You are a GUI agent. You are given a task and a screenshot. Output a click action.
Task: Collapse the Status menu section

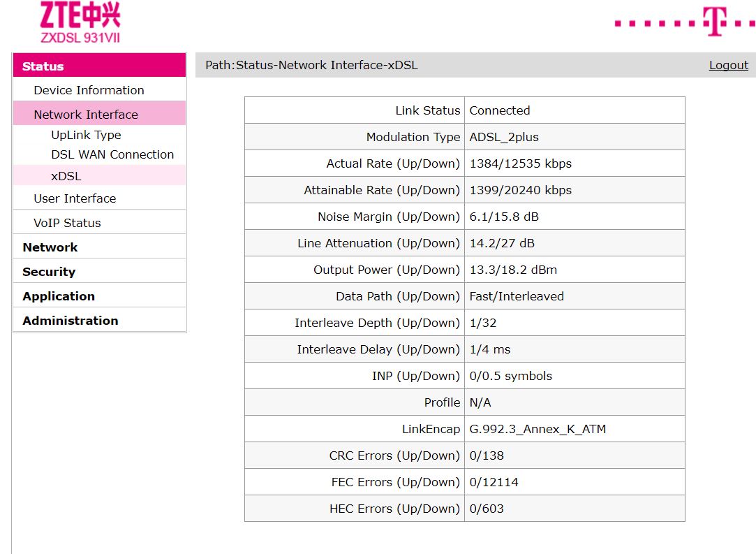[43, 66]
